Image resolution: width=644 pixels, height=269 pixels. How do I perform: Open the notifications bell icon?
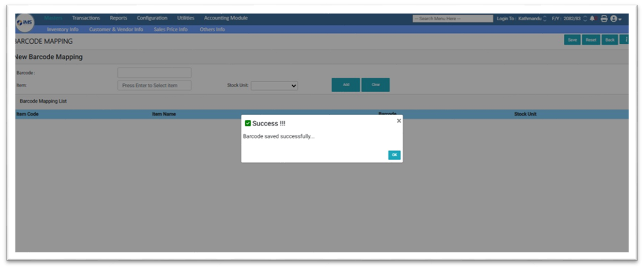click(x=592, y=19)
